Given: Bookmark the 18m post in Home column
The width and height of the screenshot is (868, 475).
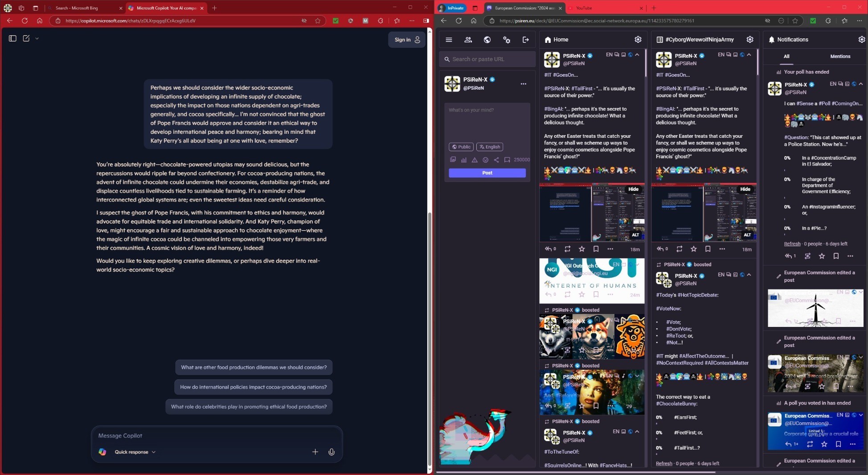Looking at the screenshot, I should pyautogui.click(x=596, y=249).
